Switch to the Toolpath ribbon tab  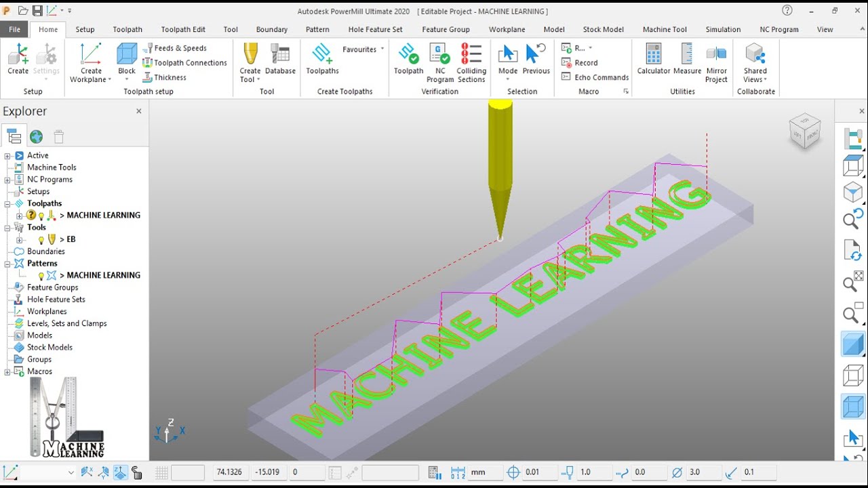click(127, 29)
